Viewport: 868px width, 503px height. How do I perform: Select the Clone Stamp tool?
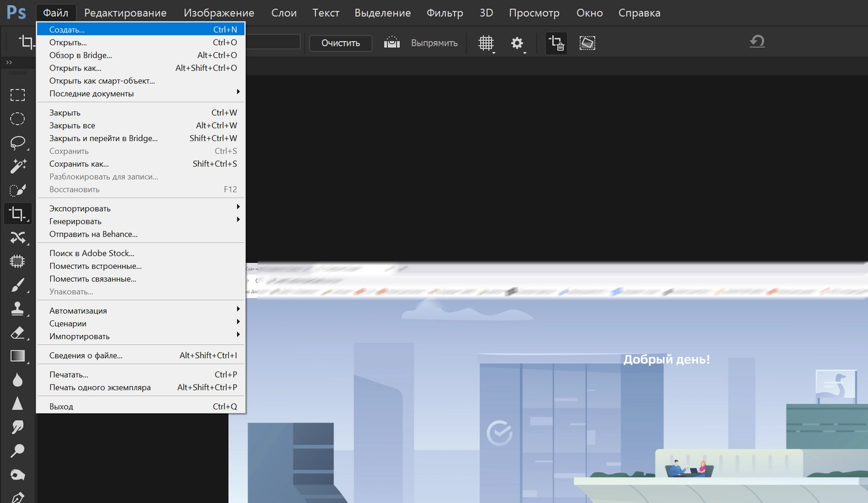pyautogui.click(x=17, y=308)
